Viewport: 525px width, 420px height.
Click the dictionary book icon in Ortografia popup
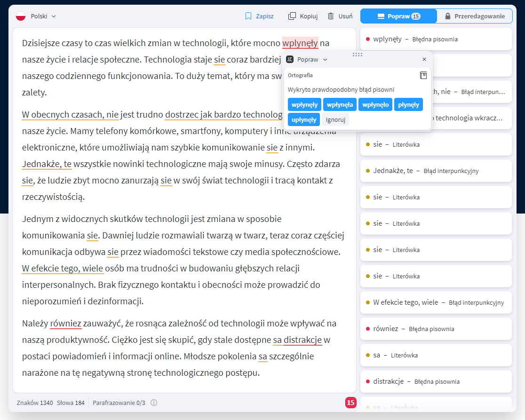[423, 75]
